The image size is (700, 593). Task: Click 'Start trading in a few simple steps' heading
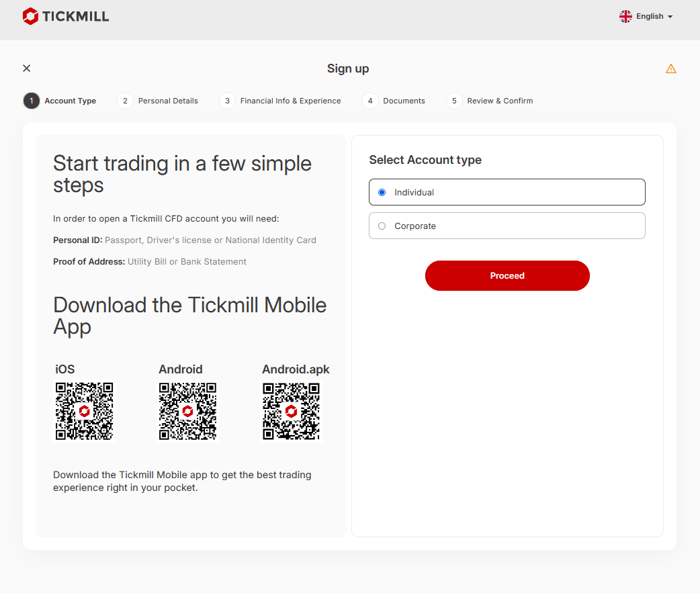[182, 174]
